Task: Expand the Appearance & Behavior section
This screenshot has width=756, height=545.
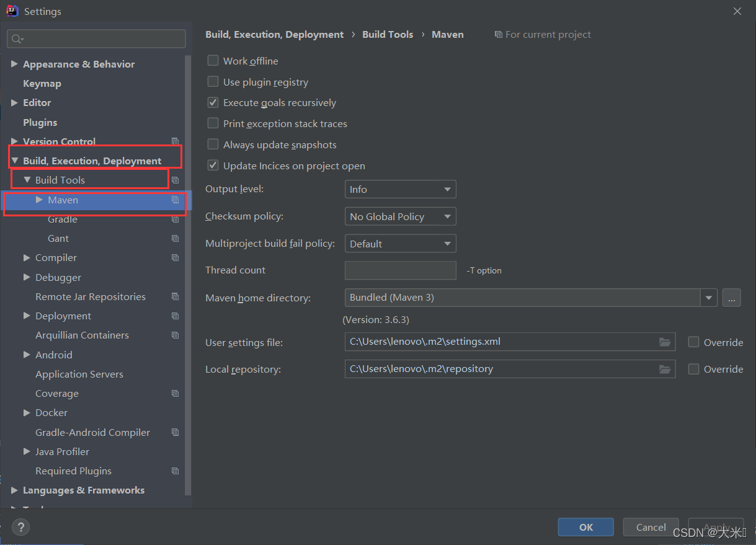Action: click(14, 64)
